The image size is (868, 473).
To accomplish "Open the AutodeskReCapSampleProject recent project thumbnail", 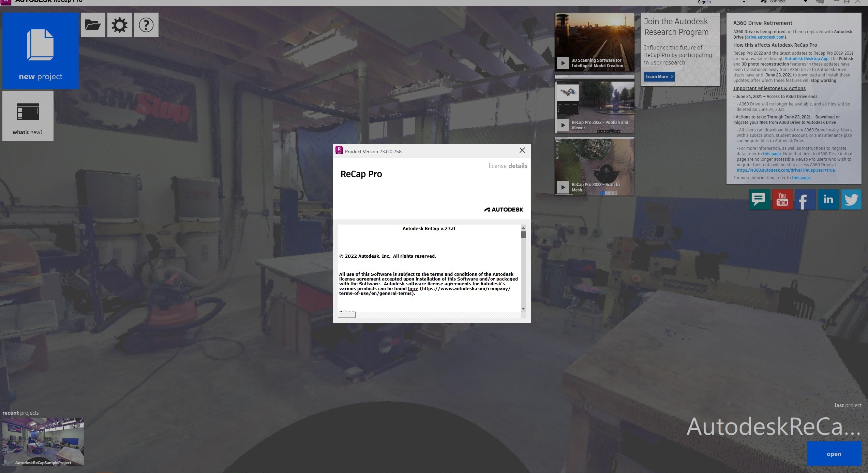I will (x=43, y=442).
